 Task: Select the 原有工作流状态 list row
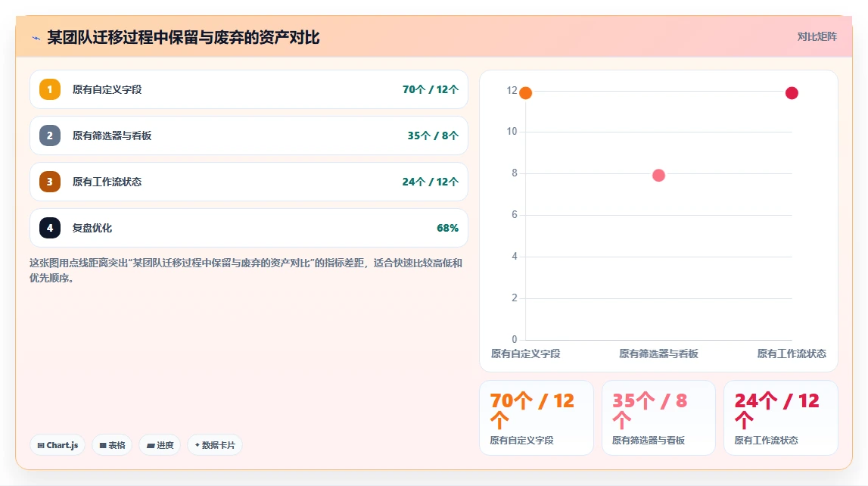click(x=248, y=182)
